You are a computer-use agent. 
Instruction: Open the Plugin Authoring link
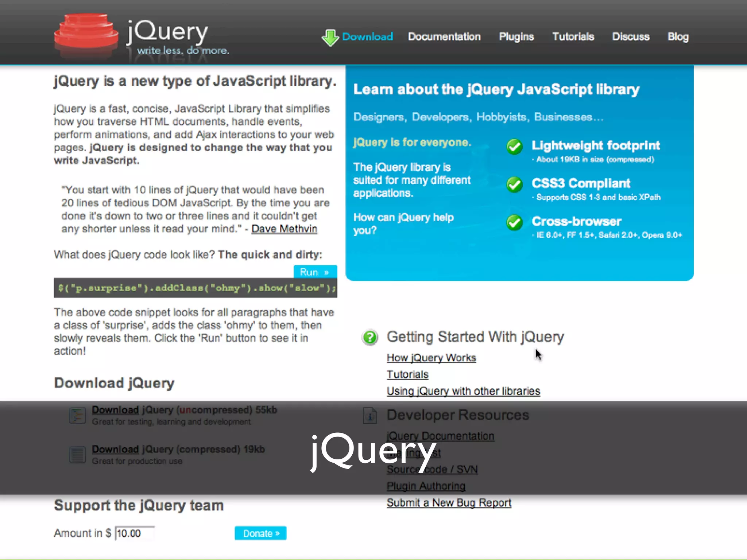pyautogui.click(x=426, y=486)
